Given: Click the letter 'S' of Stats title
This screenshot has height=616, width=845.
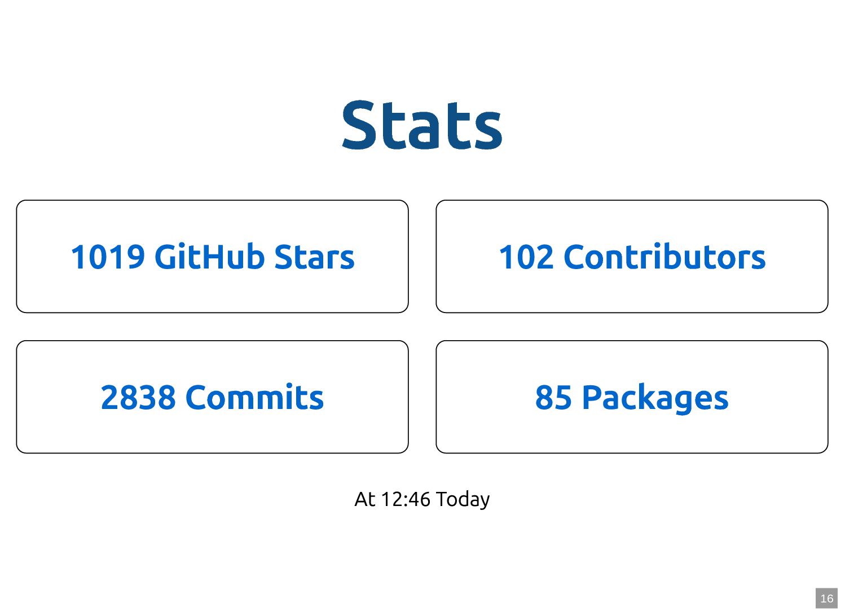Looking at the screenshot, I should [359, 125].
